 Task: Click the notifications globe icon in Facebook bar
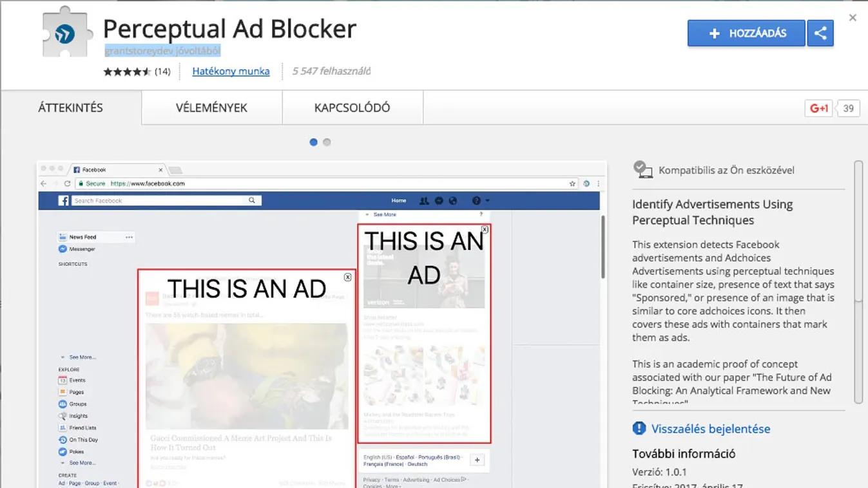pyautogui.click(x=453, y=201)
